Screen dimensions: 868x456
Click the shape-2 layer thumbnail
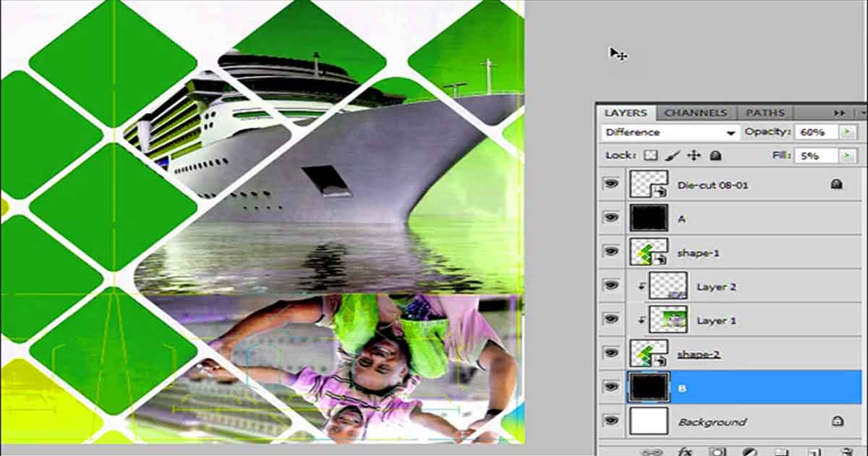[648, 353]
